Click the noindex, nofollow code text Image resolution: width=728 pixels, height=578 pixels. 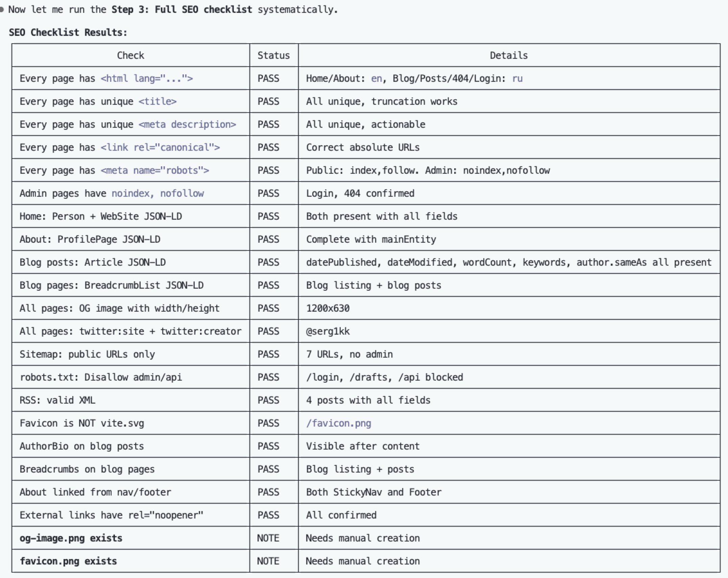point(157,193)
